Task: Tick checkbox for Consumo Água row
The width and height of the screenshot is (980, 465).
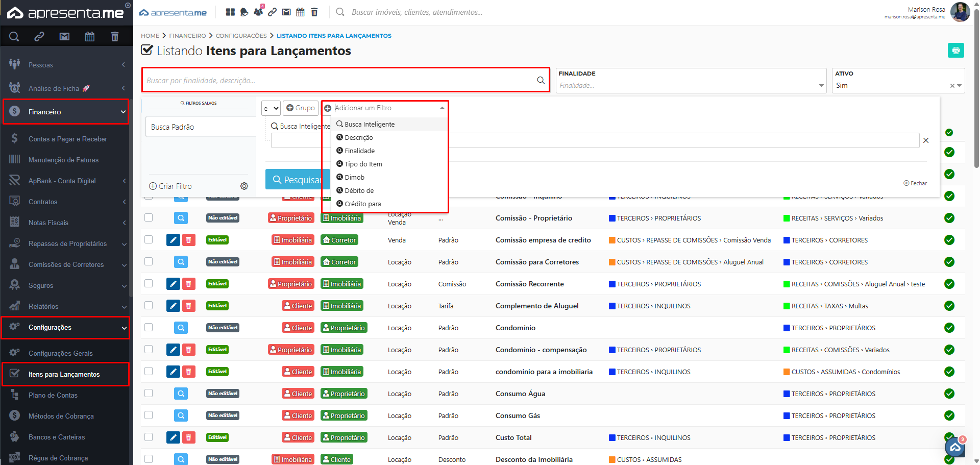Action: (149, 393)
